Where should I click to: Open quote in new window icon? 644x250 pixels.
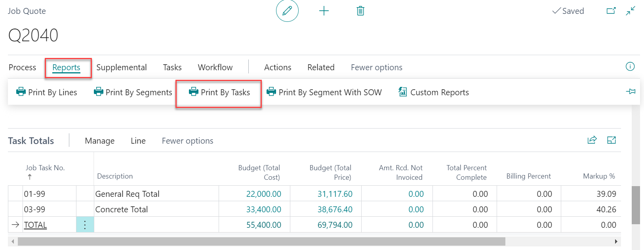point(611,11)
